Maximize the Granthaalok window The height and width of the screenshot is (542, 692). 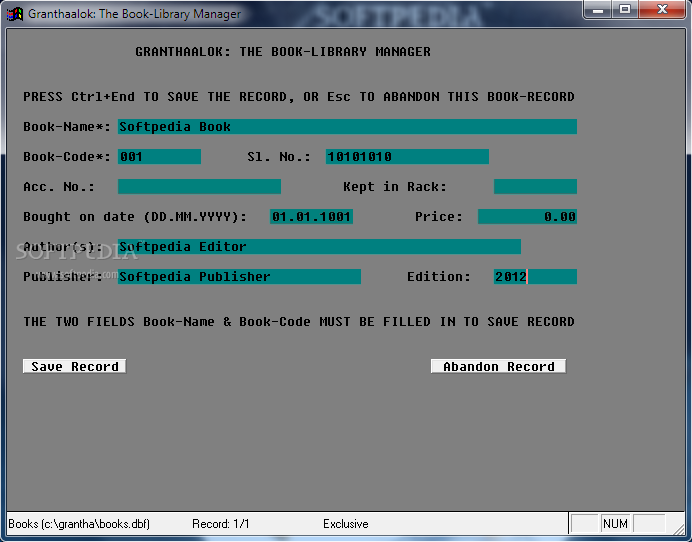(624, 9)
